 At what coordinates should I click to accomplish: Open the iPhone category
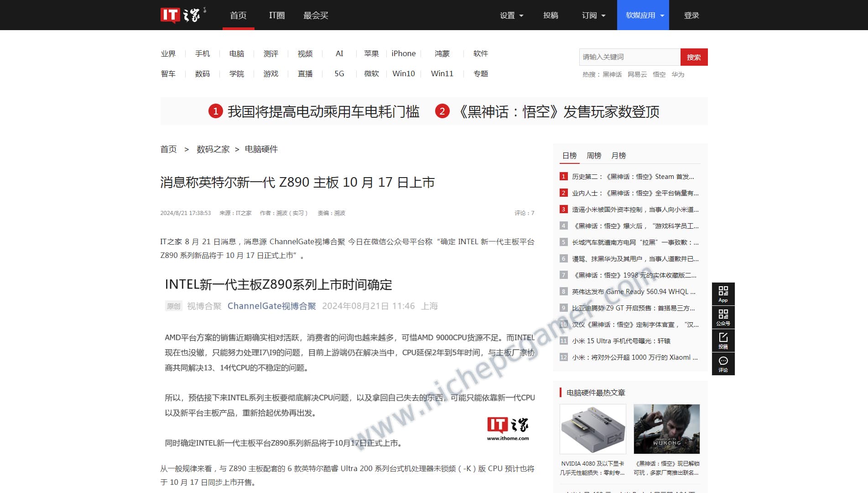pos(404,53)
